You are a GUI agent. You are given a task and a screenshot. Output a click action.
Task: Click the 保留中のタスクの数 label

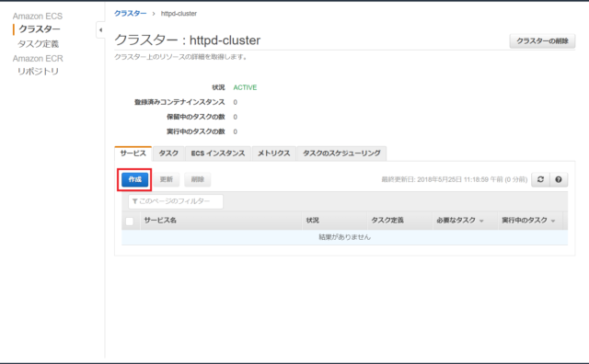pos(196,117)
